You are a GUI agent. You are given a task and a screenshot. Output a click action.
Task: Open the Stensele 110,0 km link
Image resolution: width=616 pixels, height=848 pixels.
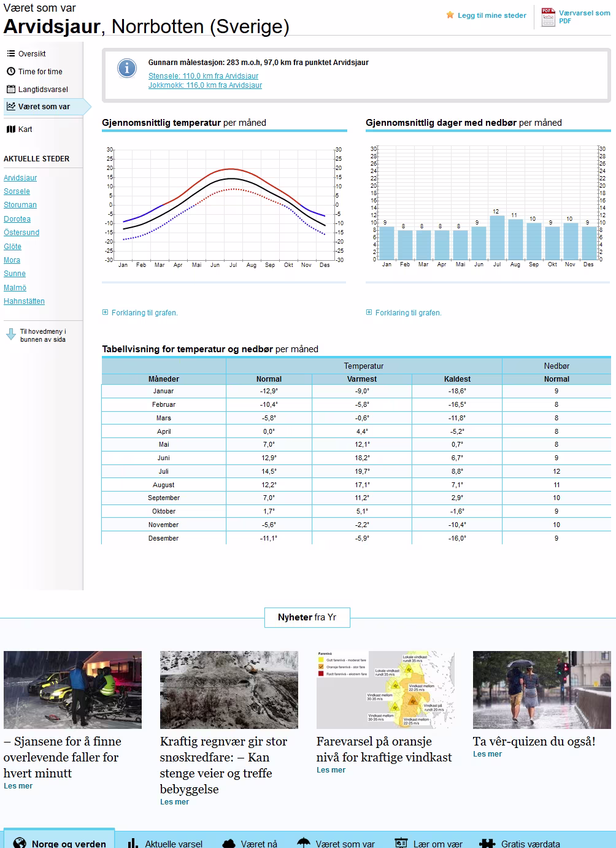coord(203,76)
